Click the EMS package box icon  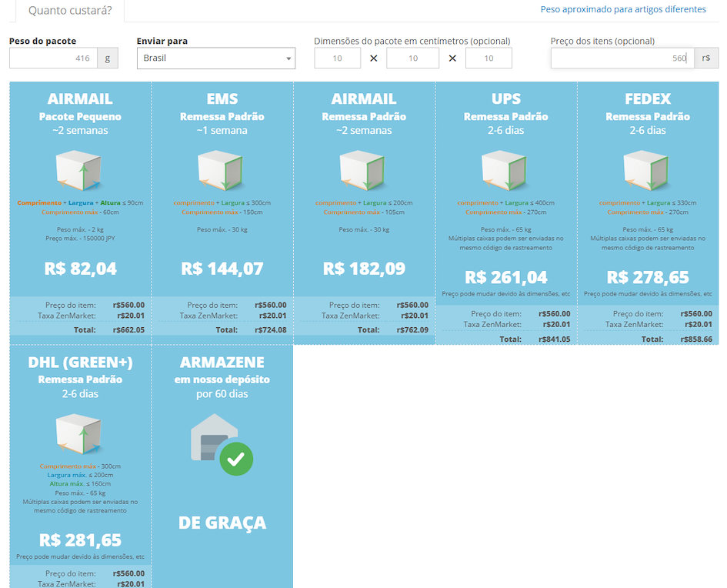(x=221, y=171)
